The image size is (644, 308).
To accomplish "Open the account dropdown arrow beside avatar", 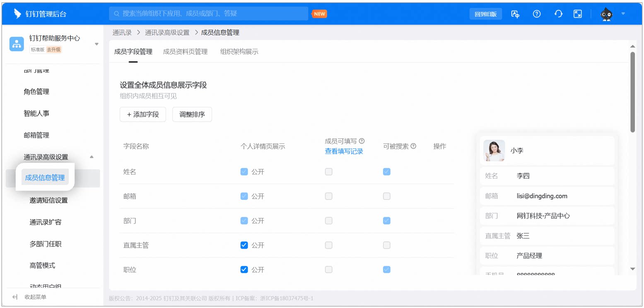I will (623, 14).
